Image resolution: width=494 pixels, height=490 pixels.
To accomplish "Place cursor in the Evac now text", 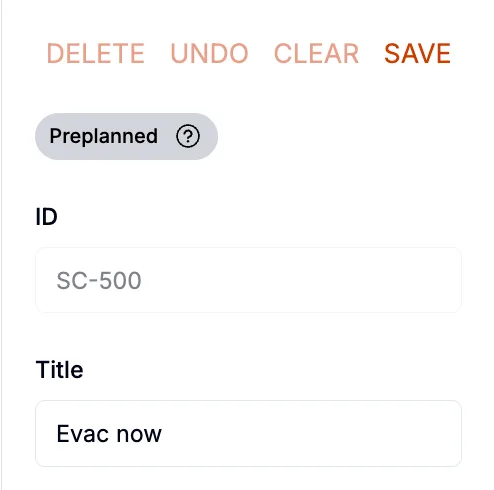I will [x=109, y=434].
